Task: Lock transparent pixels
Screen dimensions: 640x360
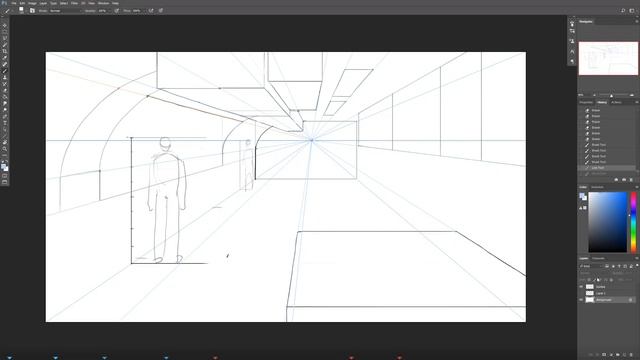Action: pyautogui.click(x=589, y=280)
